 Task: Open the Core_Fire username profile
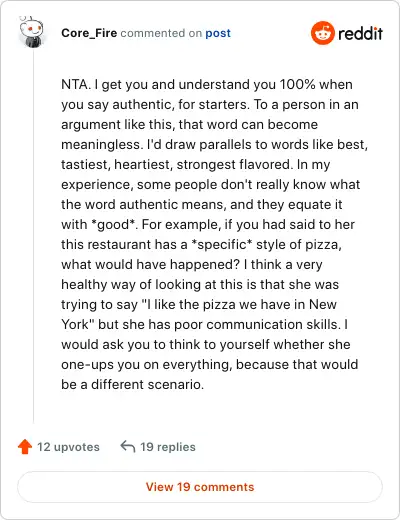click(x=89, y=33)
